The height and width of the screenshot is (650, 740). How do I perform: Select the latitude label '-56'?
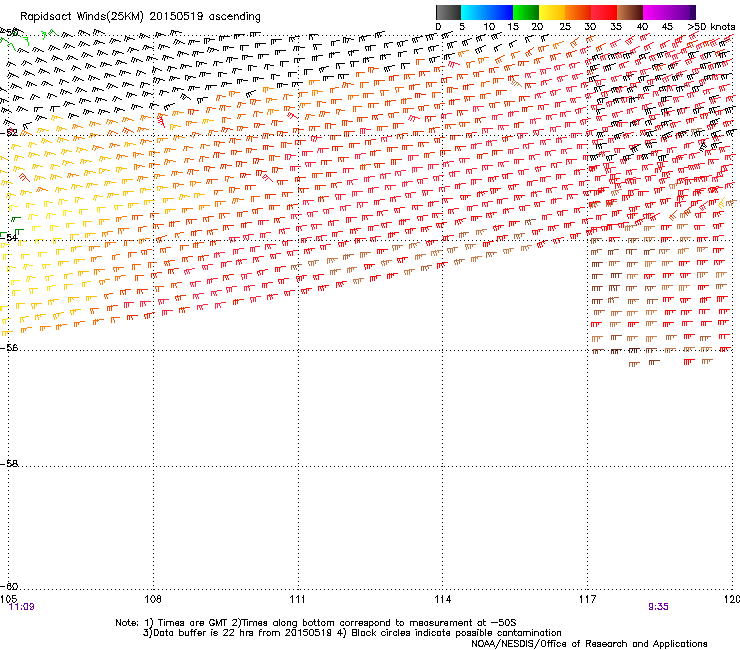[x=9, y=347]
